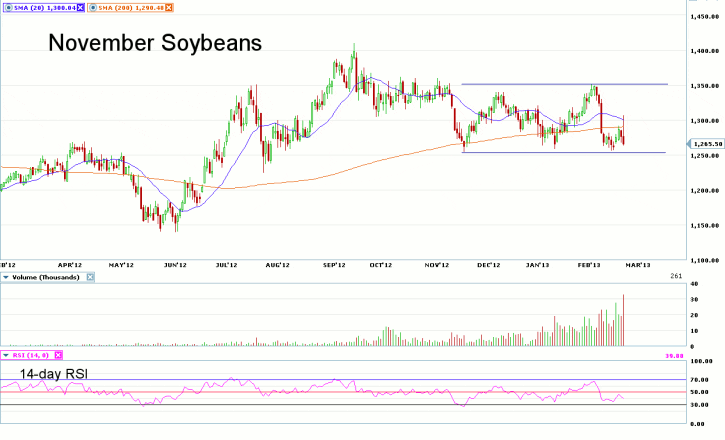Click the tallest volume bar
The height and width of the screenshot is (440, 725).
(x=624, y=320)
